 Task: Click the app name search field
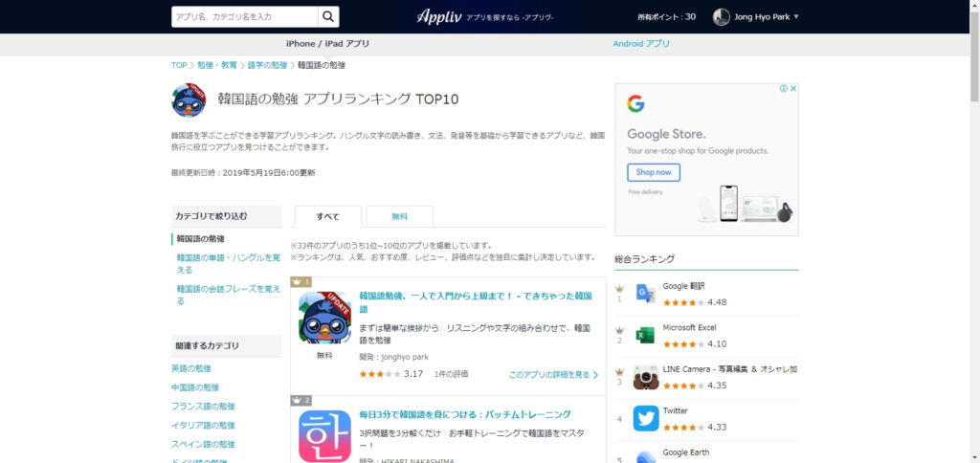[x=244, y=16]
